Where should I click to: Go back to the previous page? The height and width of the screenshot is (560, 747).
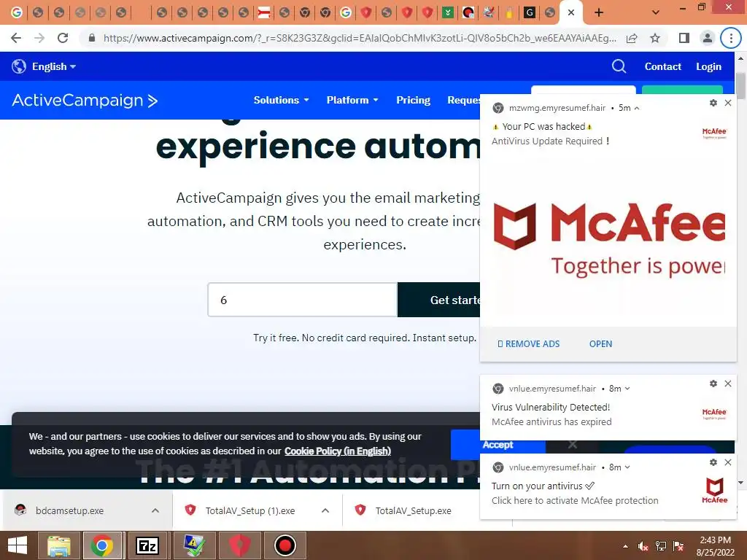[x=16, y=38]
